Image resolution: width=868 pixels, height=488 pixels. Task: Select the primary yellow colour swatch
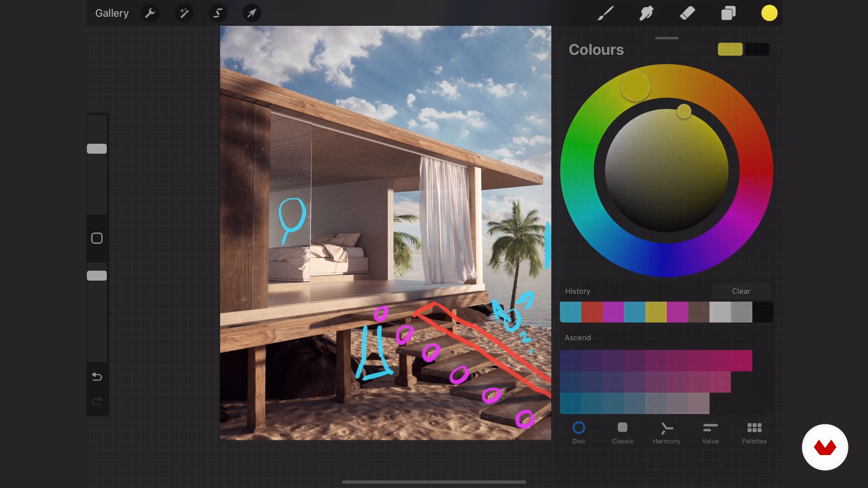tap(730, 49)
